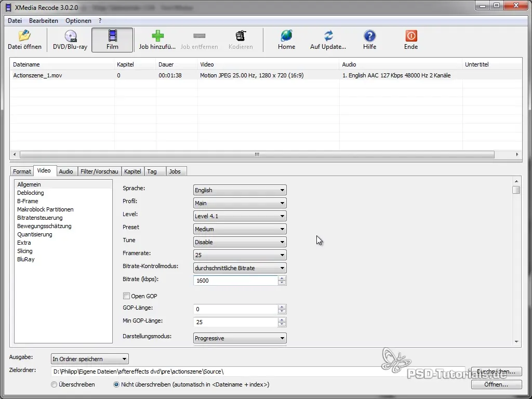Image resolution: width=532 pixels, height=399 pixels.
Task: Increase Bitrate using the up stepper arrow
Action: [282, 278]
